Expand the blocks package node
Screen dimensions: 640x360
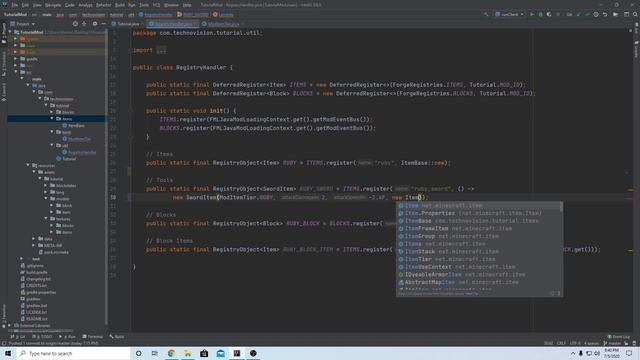click(x=52, y=112)
